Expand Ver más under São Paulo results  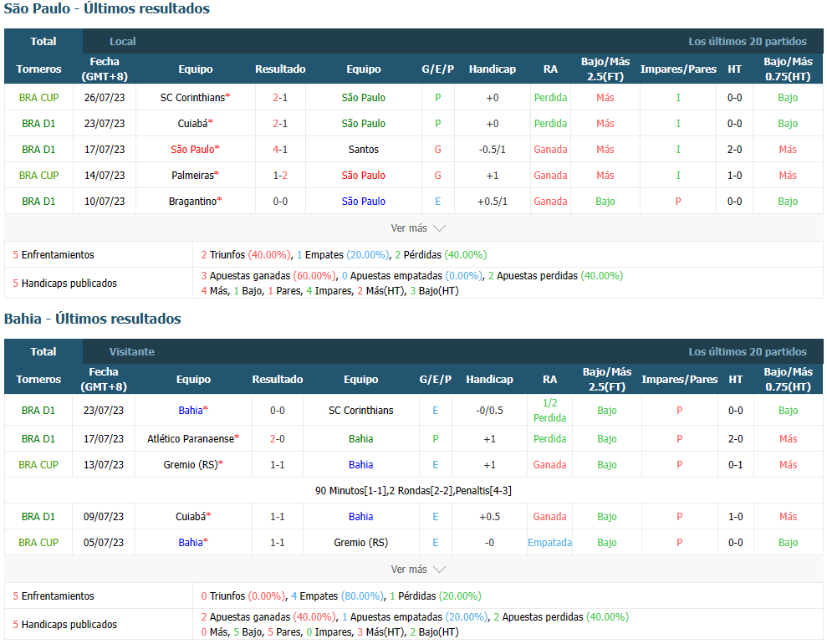point(409,227)
